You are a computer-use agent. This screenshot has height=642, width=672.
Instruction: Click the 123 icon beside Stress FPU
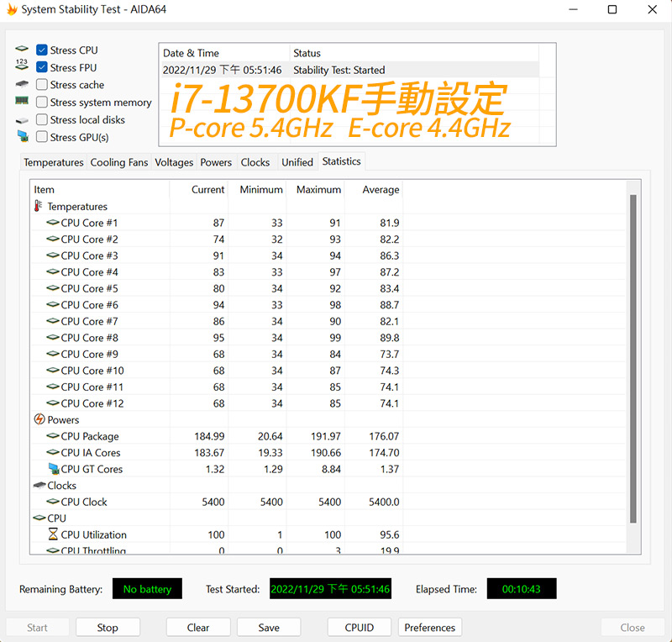point(22,65)
